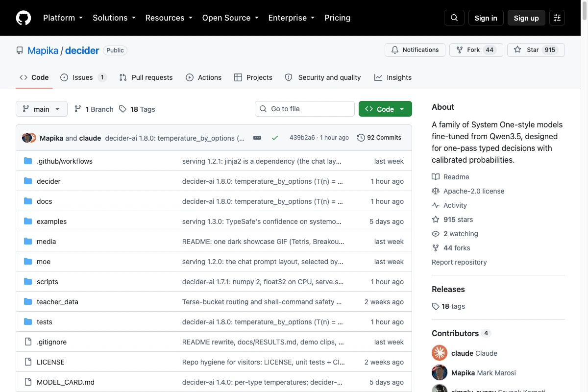Image resolution: width=588 pixels, height=392 pixels.
Task: Open the decider repository name link
Action: coord(82,50)
